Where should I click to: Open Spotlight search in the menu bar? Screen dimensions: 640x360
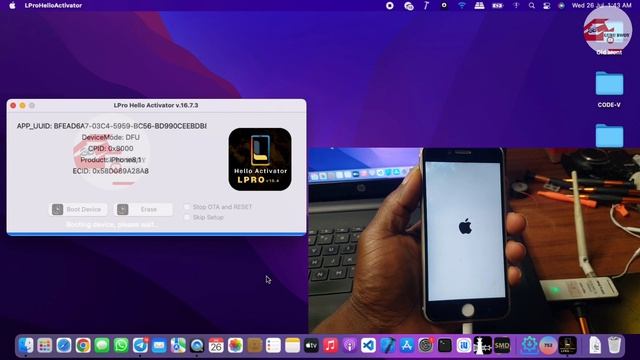pyautogui.click(x=531, y=5)
